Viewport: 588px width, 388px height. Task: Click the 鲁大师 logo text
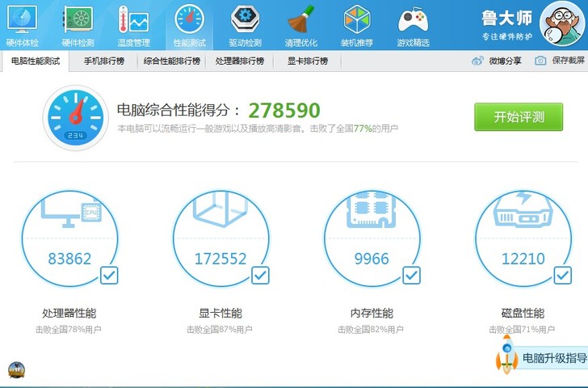[507, 18]
